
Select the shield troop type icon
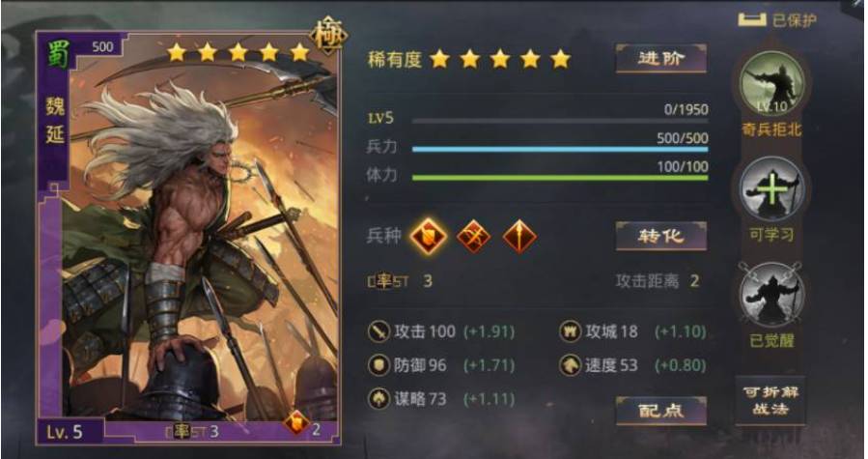tap(429, 236)
